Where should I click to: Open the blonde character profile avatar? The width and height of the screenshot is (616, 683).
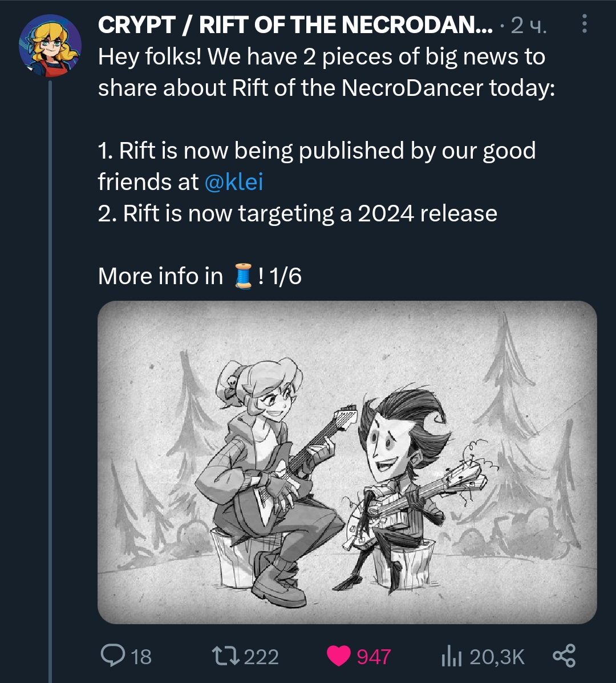50,46
